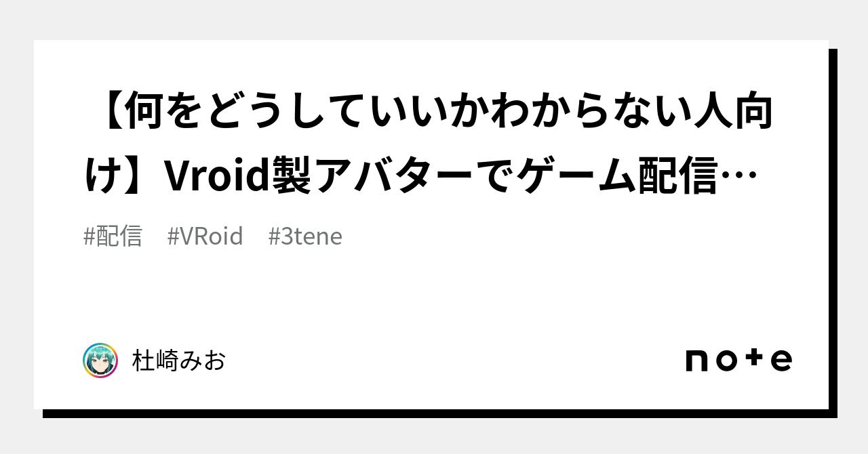
Task: Click the letter o in the note logo
Action: (x=726, y=360)
